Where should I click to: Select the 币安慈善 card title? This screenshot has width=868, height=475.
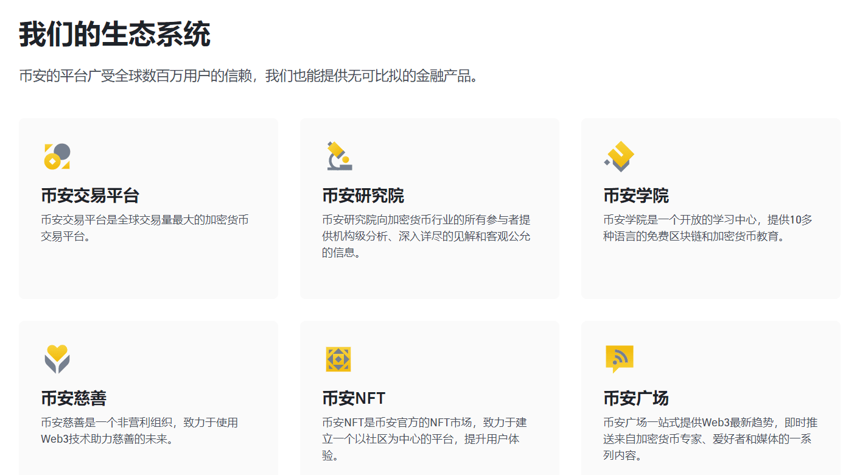tap(74, 398)
